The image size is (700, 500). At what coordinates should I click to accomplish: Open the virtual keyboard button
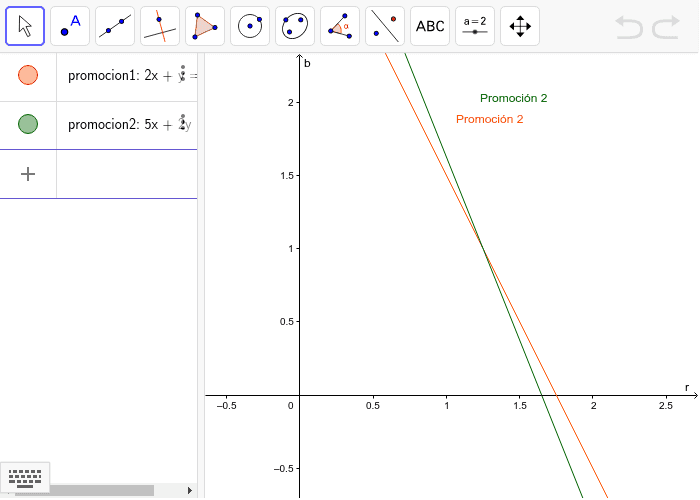pyautogui.click(x=25, y=478)
